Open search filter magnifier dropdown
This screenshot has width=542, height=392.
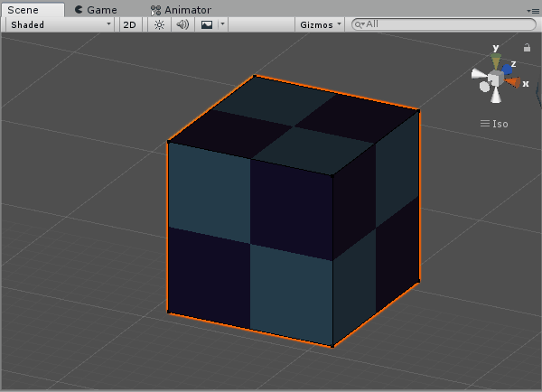coord(360,24)
